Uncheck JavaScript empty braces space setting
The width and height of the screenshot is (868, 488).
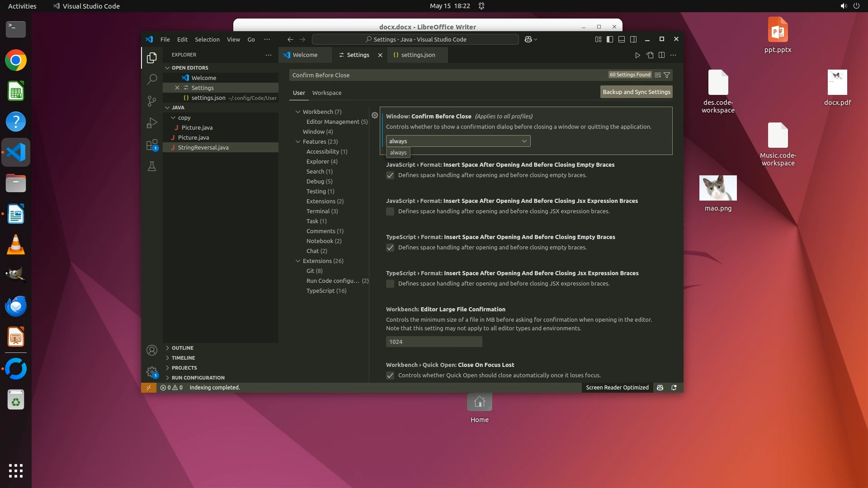click(x=390, y=175)
